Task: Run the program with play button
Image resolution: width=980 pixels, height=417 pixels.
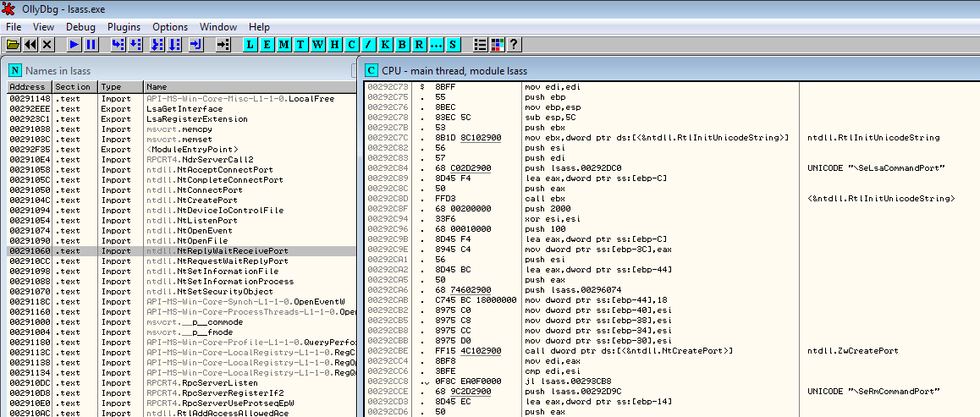Action: click(x=74, y=44)
